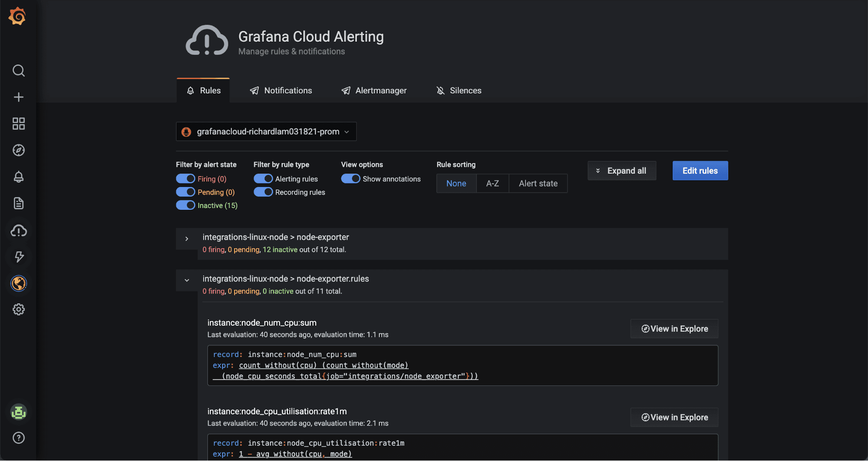This screenshot has width=868, height=461.
Task: Select the globe icon in sidebar
Action: tap(19, 283)
